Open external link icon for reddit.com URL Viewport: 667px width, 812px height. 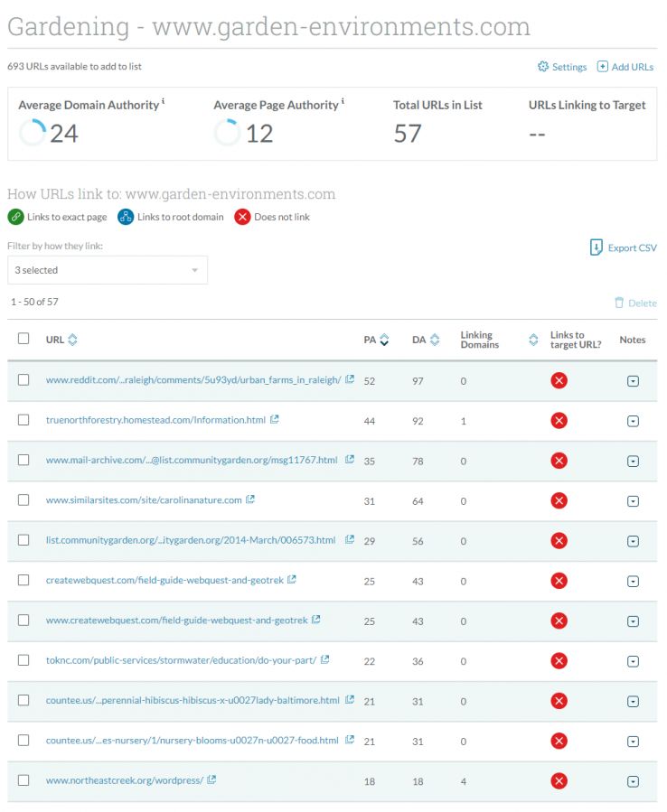[x=350, y=380]
